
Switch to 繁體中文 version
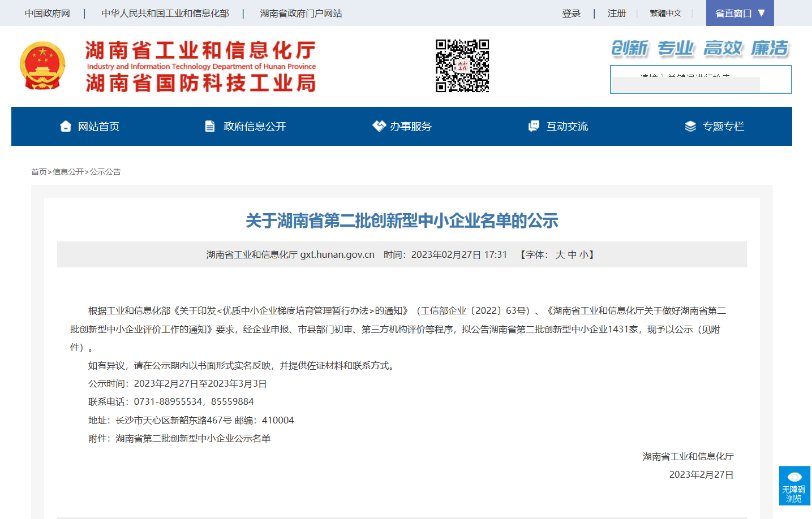[665, 13]
